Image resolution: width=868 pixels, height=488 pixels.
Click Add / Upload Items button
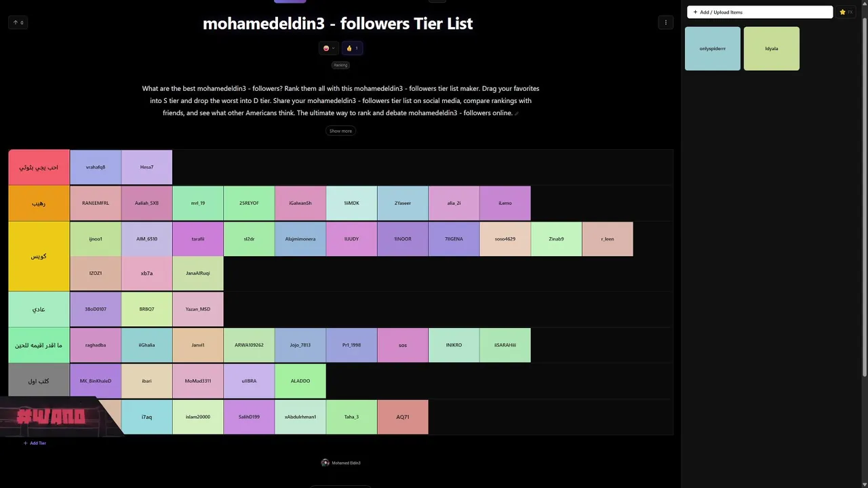coord(759,12)
